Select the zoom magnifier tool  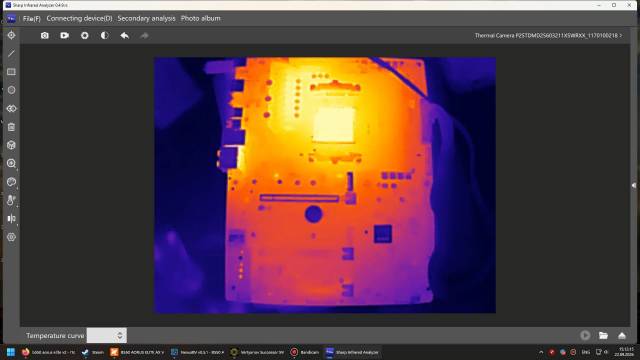[x=11, y=164]
